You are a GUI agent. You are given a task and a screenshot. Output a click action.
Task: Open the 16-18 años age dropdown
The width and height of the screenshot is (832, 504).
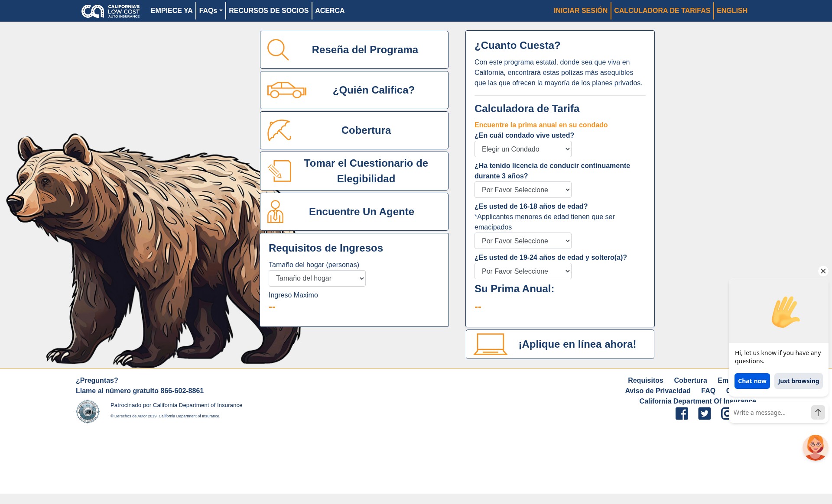pos(523,241)
